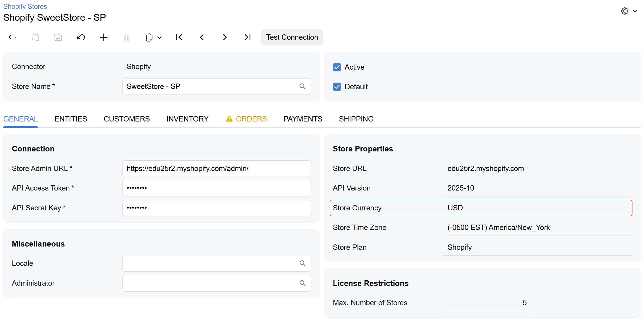Click the Save and Close toolbar icon

point(35,37)
